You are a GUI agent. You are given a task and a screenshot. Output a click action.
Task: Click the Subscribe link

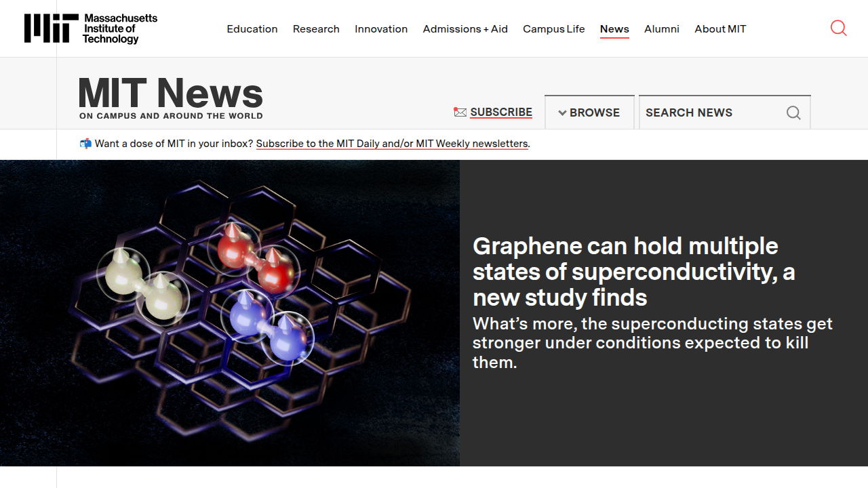(x=501, y=113)
